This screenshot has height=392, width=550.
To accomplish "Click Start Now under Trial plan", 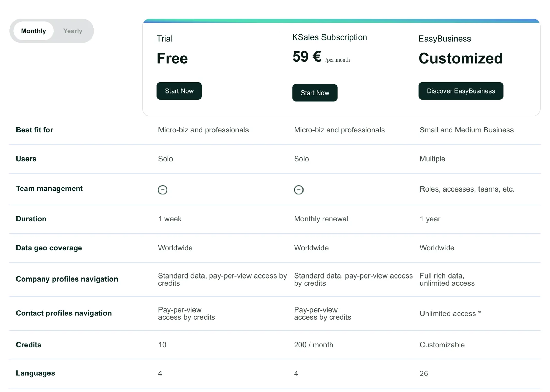I will [179, 91].
